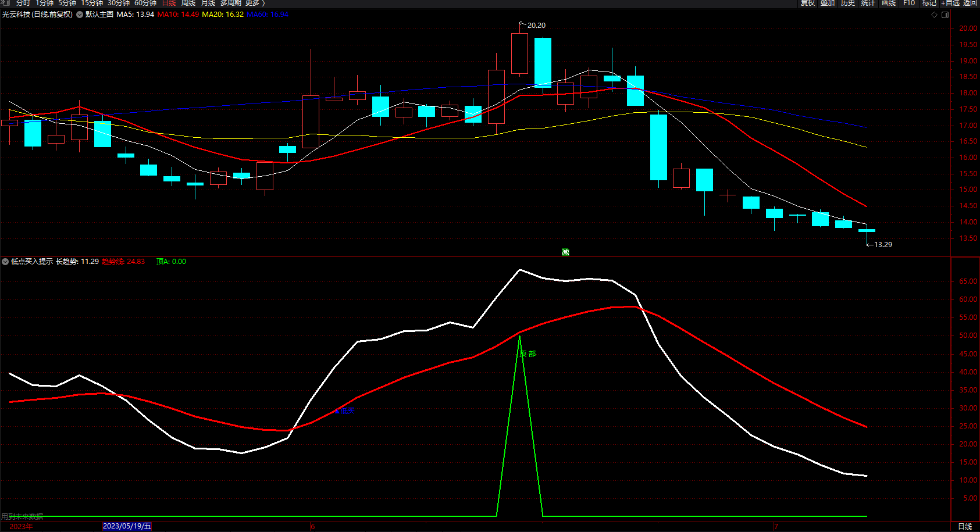Click the 用到未来数据 notice text
Image resolution: width=980 pixels, height=532 pixels.
22,516
